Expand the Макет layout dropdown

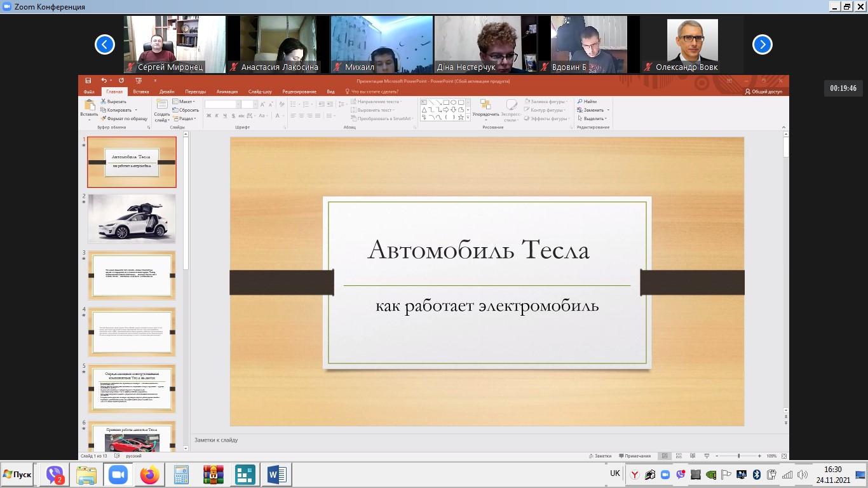coord(185,102)
